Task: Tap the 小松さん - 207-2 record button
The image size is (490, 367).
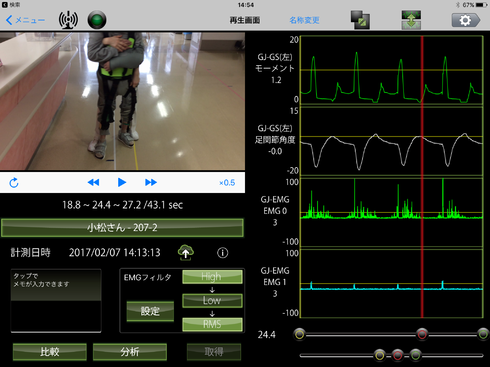Action: point(122,228)
